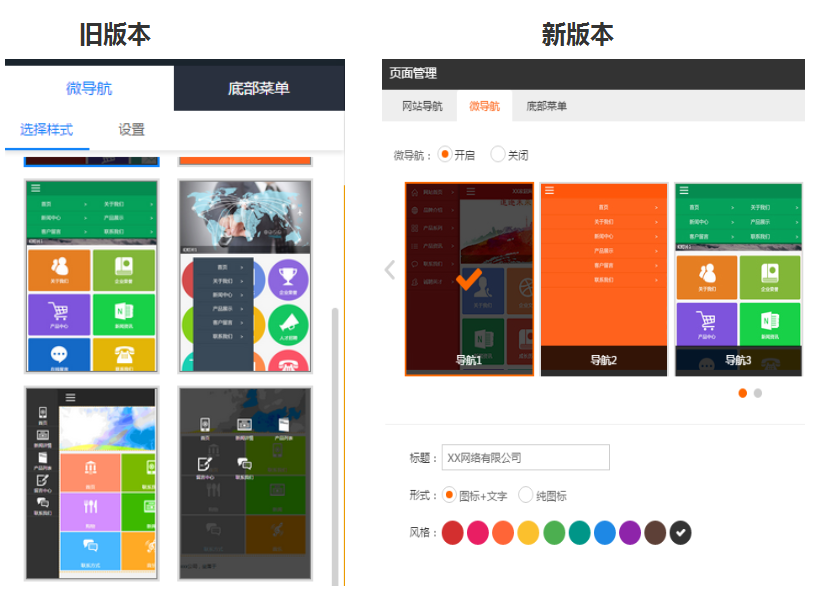Click the 标题 text input field
This screenshot has height=597, width=817.
click(x=525, y=457)
